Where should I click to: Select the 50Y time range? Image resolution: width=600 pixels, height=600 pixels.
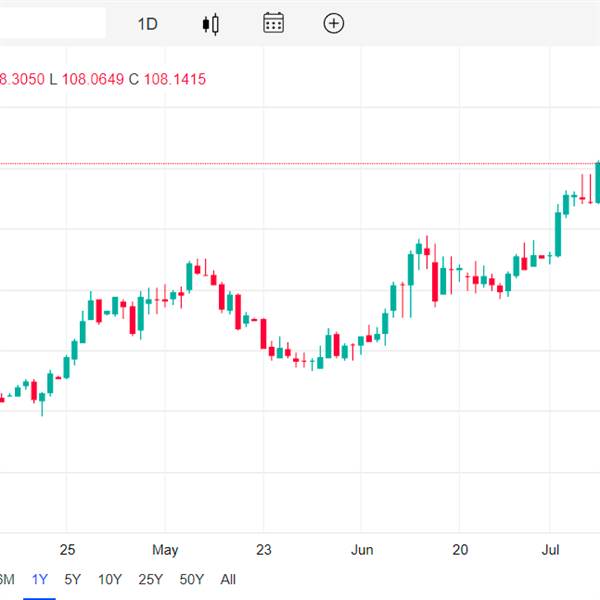[x=192, y=579]
